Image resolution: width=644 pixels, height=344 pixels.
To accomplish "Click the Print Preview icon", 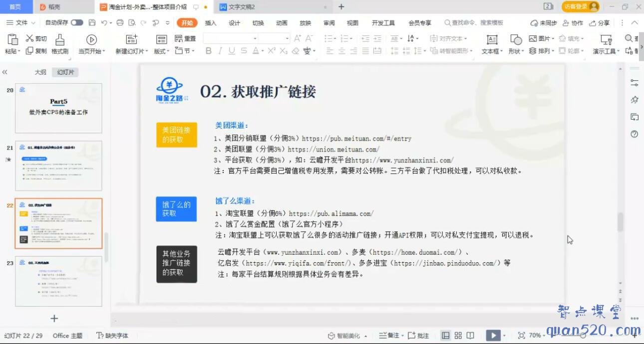I will pos(132,23).
